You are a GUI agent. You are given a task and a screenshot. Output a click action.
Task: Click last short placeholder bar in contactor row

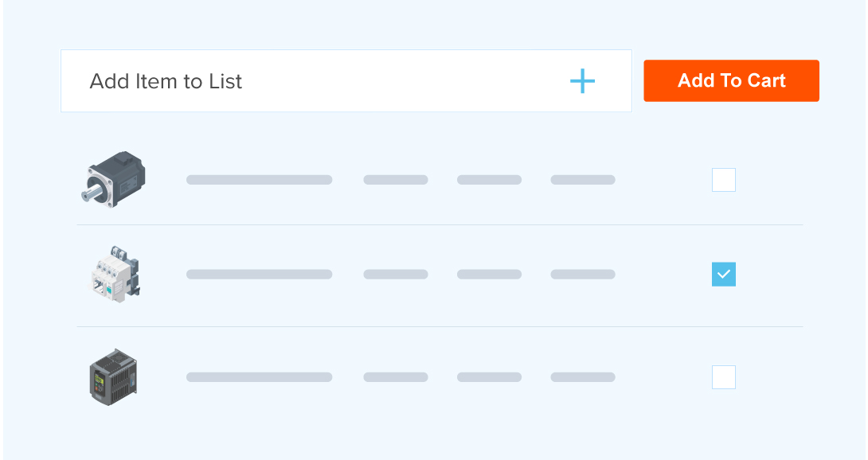point(583,275)
